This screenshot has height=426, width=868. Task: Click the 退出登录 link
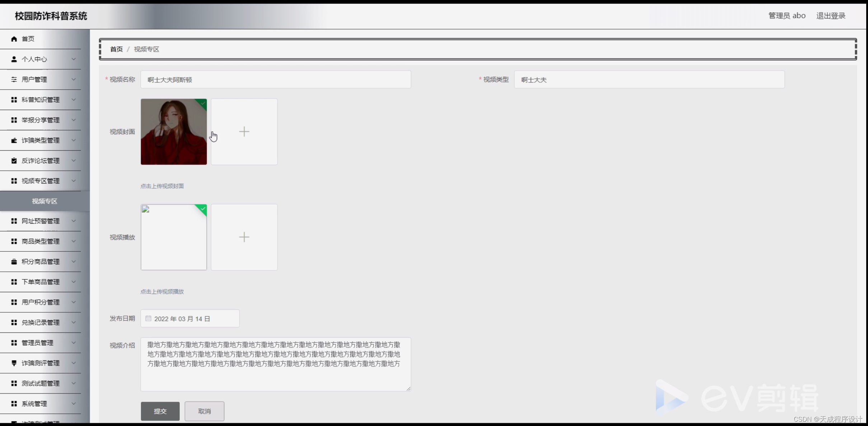coord(831,15)
